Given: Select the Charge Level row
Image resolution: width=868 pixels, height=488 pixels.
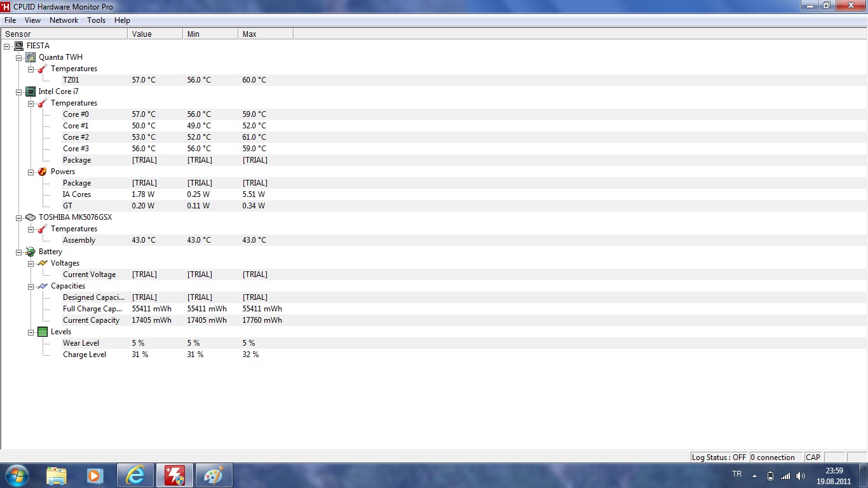Looking at the screenshot, I should click(x=434, y=355).
